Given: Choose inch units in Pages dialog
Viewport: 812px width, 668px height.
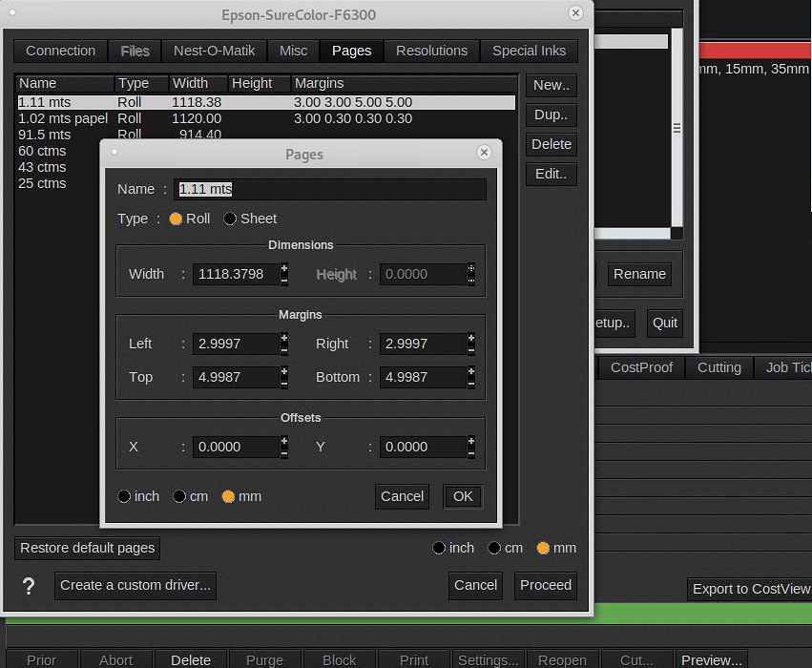Looking at the screenshot, I should pyautogui.click(x=125, y=496).
